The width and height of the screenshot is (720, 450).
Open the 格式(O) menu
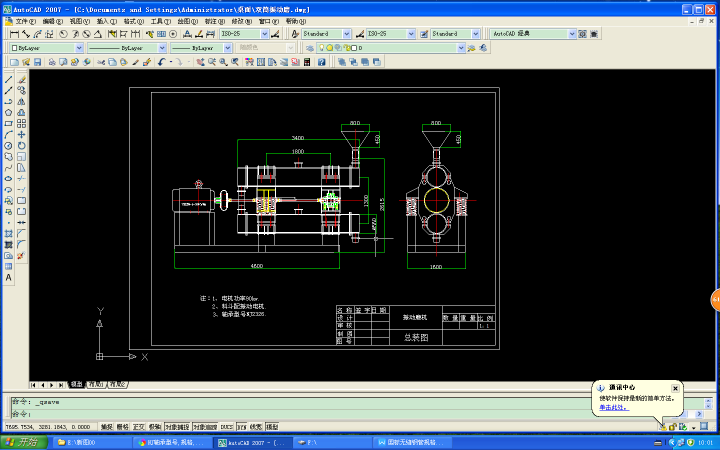pyautogui.click(x=133, y=20)
